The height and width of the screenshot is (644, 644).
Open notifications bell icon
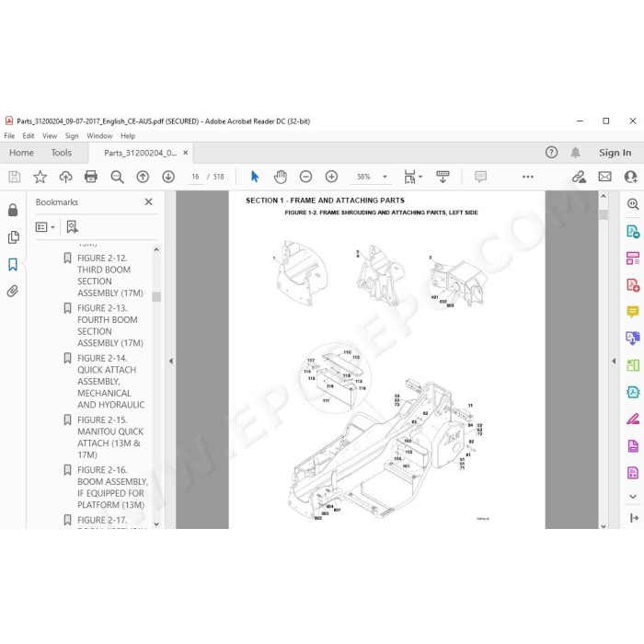click(575, 153)
